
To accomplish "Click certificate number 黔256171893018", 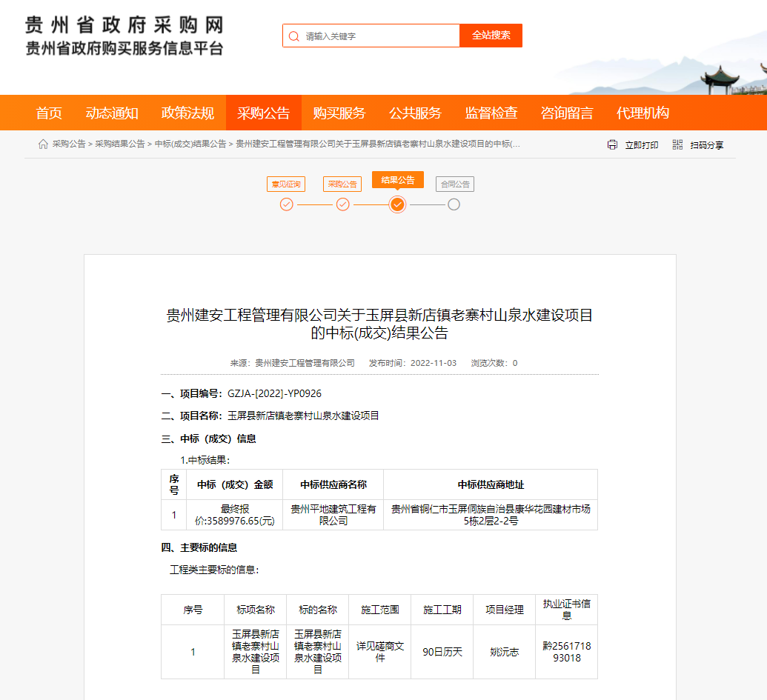I will click(x=566, y=652).
